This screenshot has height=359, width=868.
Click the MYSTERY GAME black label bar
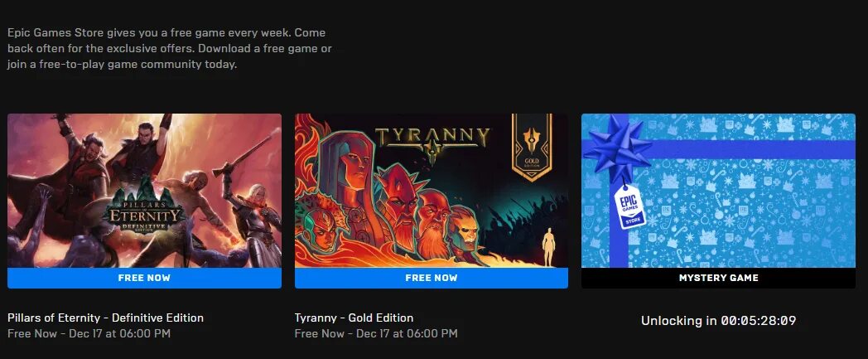point(718,278)
